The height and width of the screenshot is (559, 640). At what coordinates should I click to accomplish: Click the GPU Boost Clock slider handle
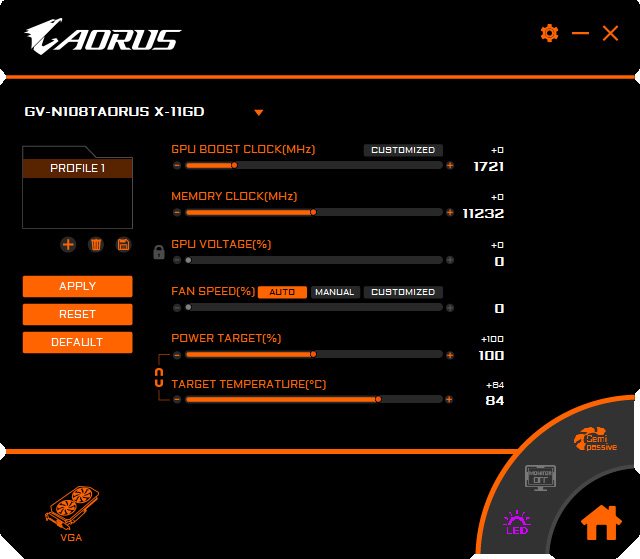(x=234, y=165)
